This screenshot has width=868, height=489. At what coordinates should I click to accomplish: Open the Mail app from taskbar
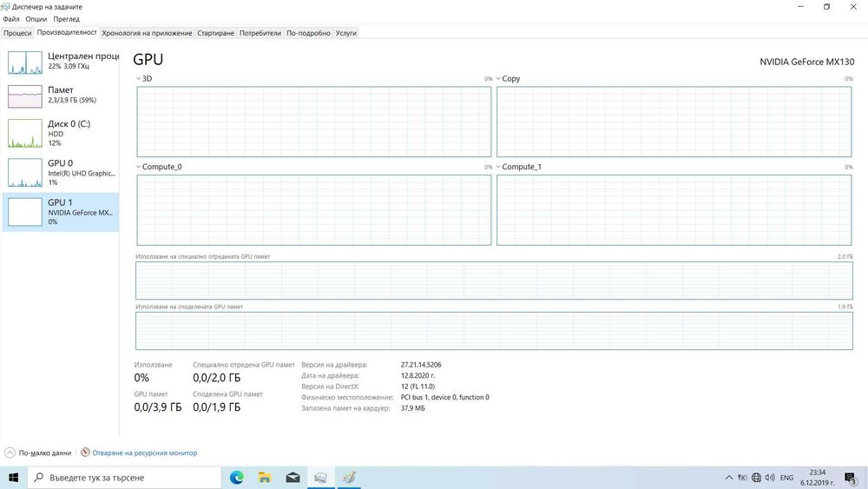click(x=293, y=478)
